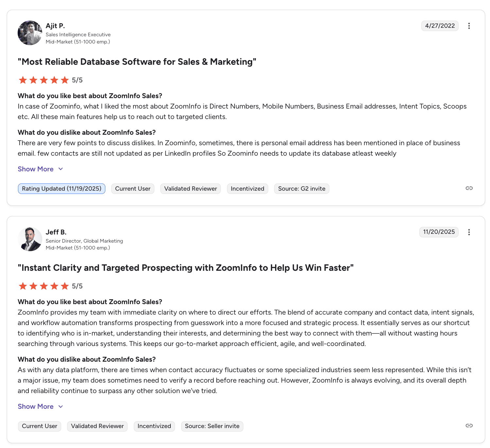Open Ajit P.'s reviewer name link

point(55,26)
